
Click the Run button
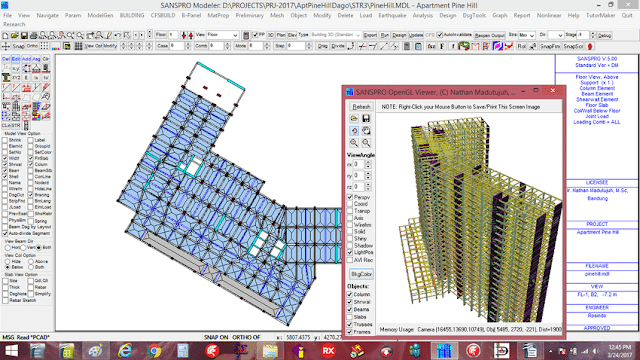[x=384, y=35]
